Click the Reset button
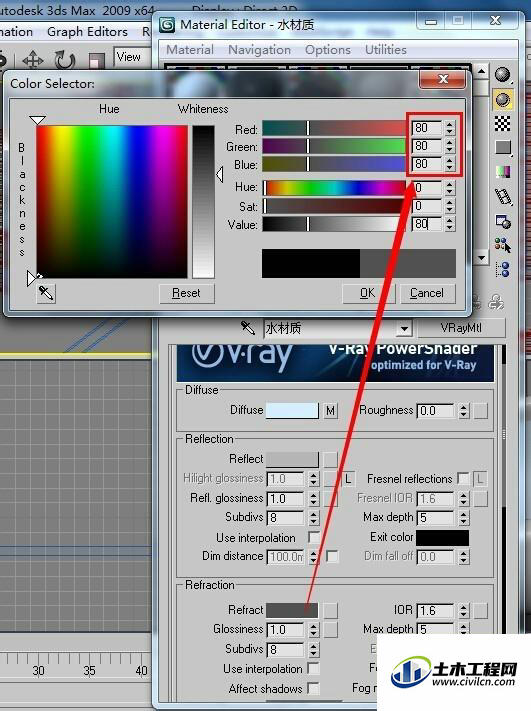The height and width of the screenshot is (711, 531). point(186,293)
